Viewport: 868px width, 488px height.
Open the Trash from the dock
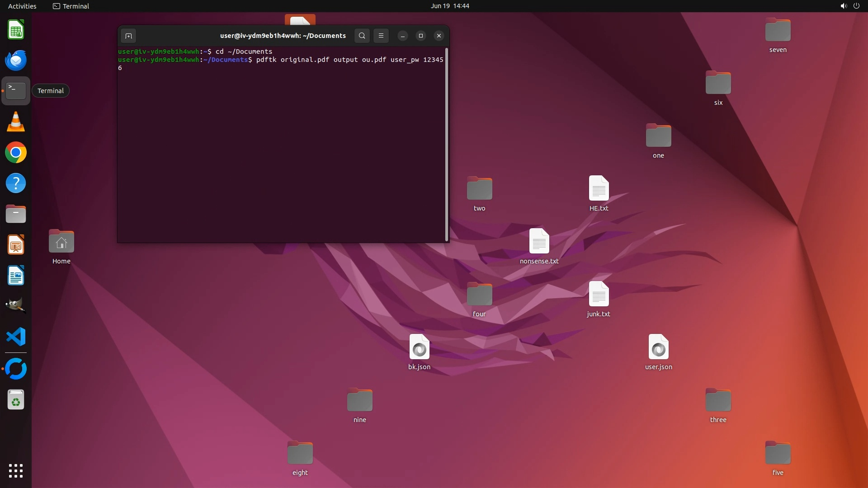coord(16,400)
